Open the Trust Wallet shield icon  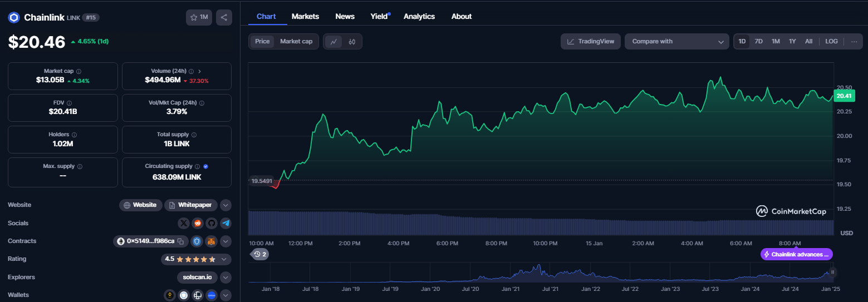184,295
